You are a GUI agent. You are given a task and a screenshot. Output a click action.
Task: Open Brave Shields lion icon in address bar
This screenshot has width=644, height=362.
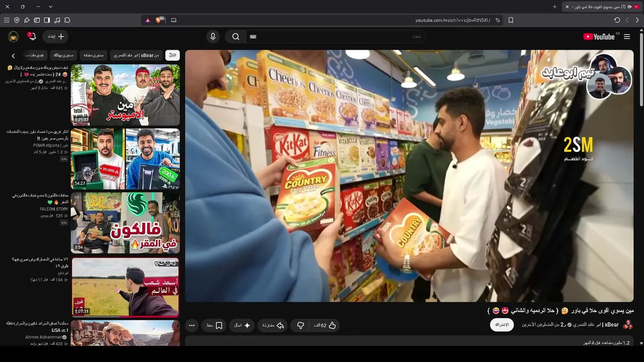pos(160,20)
